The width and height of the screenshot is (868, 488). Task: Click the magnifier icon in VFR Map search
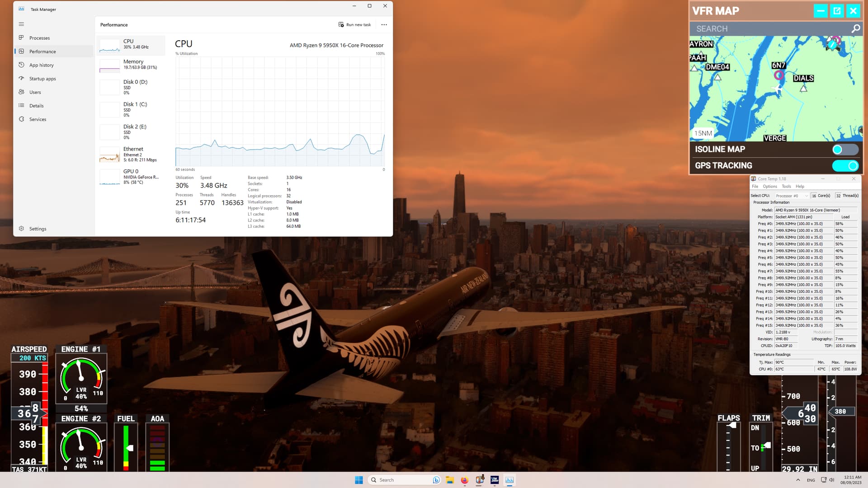[x=855, y=28]
